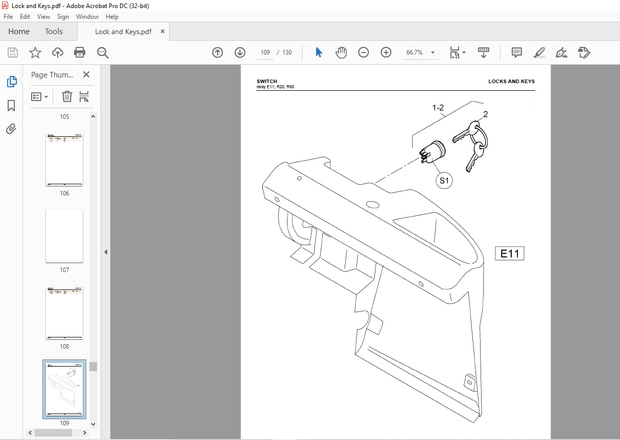
Task: Go to the next page
Action: coord(240,53)
